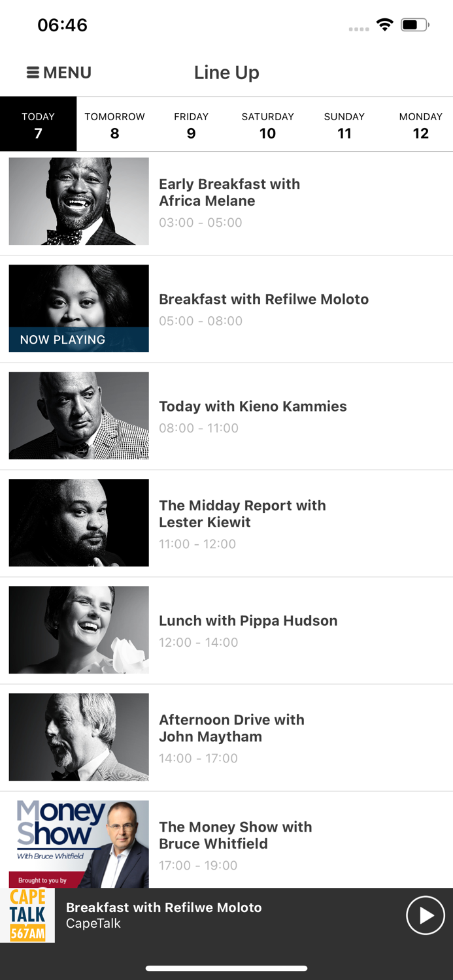Open Pippa Hudson's Lunch show photo
The width and height of the screenshot is (453, 980).
click(78, 630)
